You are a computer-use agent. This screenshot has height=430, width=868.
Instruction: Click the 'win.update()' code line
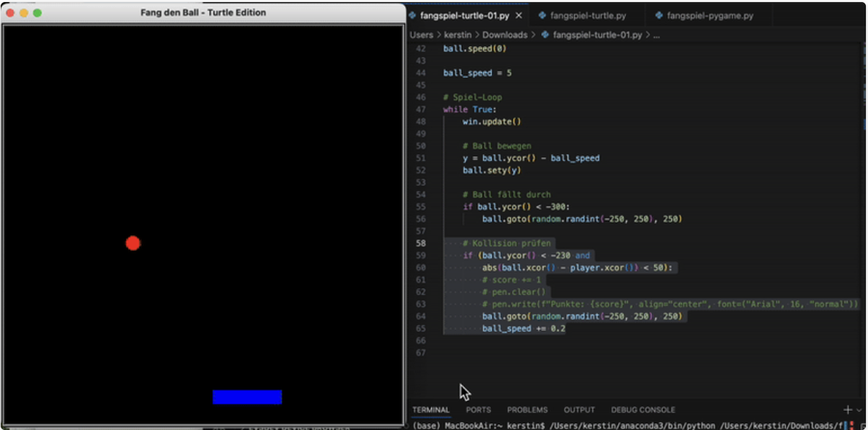[x=492, y=121]
